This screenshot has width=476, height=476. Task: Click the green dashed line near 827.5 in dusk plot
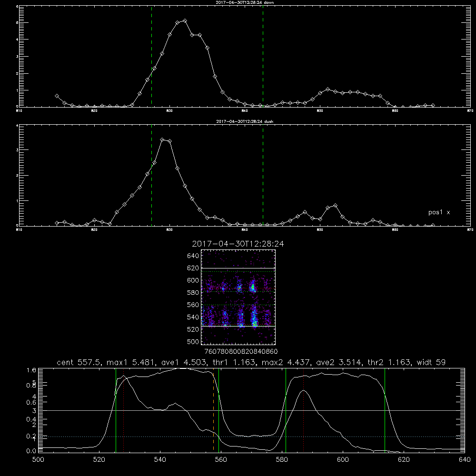click(151, 175)
